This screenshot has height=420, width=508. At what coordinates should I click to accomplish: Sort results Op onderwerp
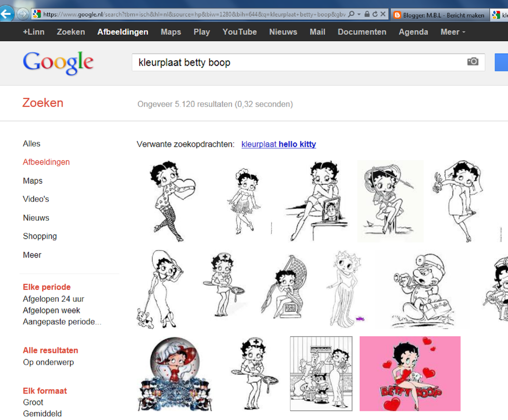pyautogui.click(x=48, y=362)
